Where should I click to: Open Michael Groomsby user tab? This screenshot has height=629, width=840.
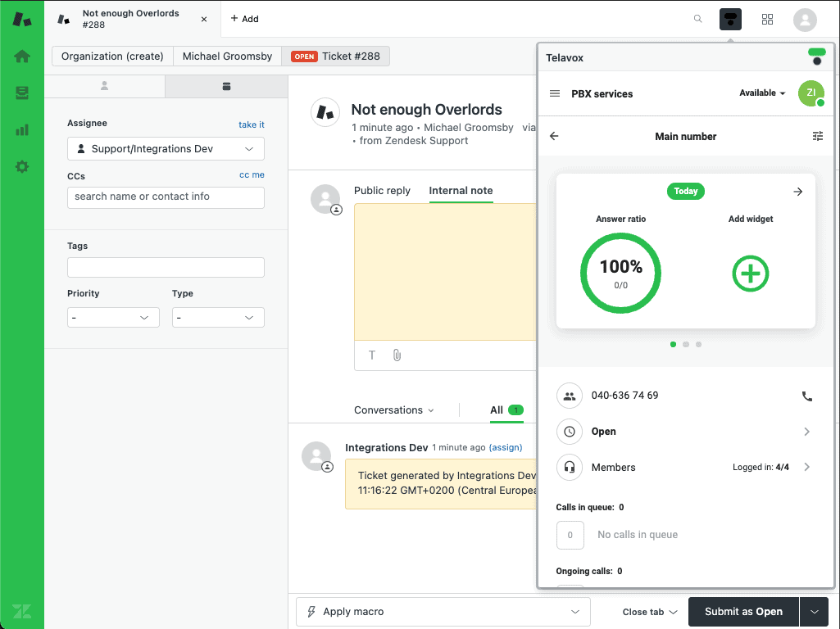tap(227, 57)
